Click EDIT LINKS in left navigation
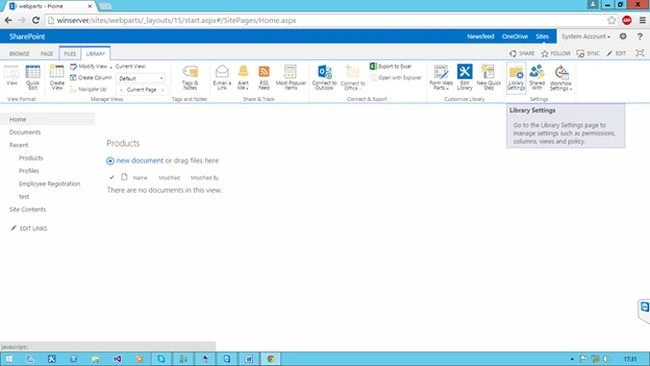Viewport: 650px width, 366px height. point(29,228)
